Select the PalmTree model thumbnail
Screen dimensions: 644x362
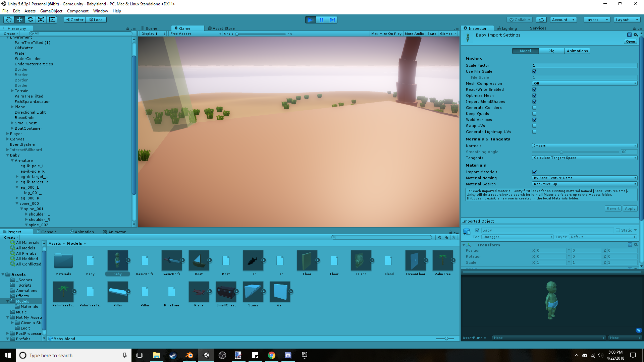(x=443, y=260)
